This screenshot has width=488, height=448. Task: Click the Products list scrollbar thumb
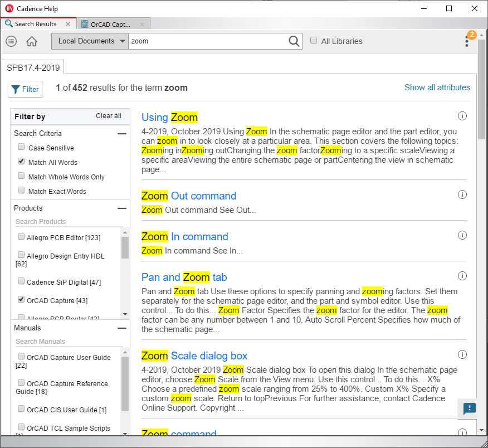(x=125, y=248)
